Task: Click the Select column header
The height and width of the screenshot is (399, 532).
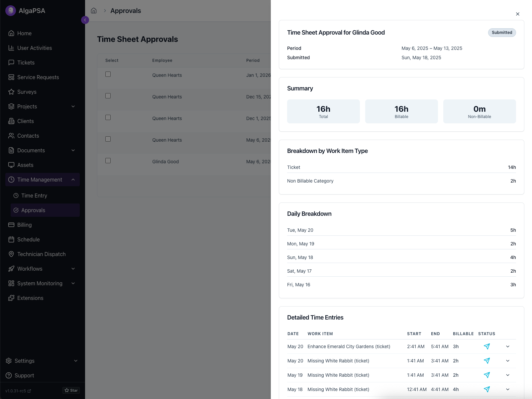Action: [112, 61]
